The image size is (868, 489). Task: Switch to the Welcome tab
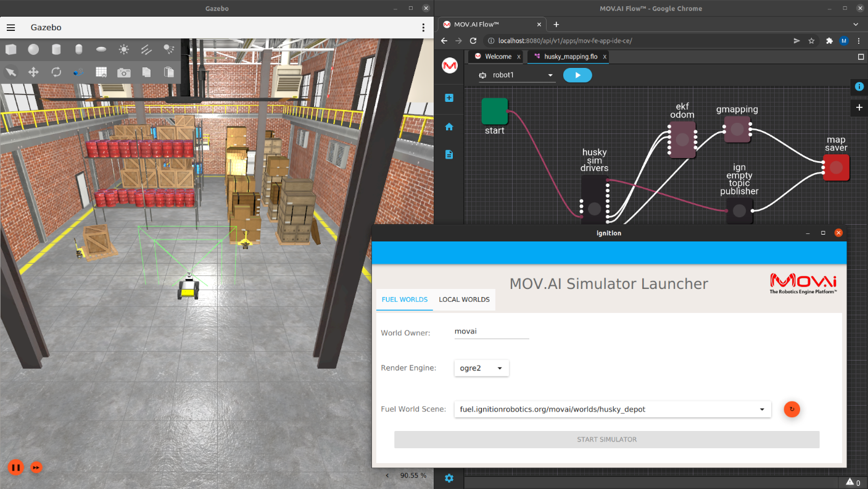click(497, 57)
